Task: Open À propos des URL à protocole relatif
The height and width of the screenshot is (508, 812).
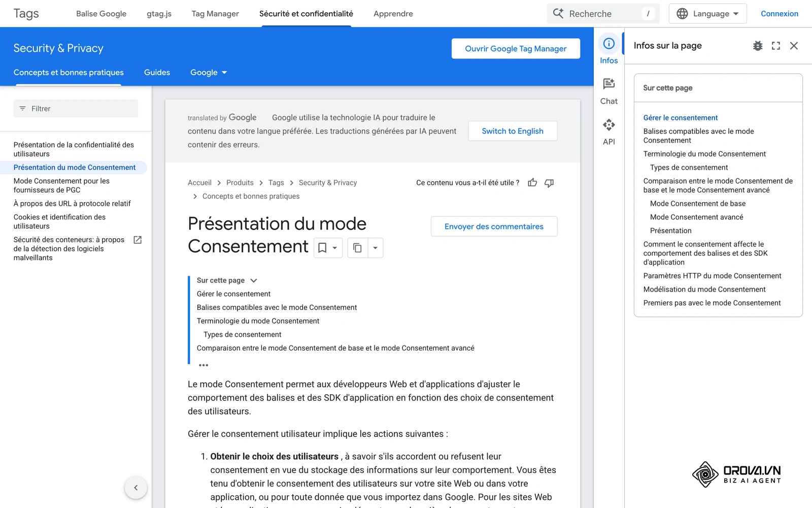Action: pyautogui.click(x=72, y=204)
